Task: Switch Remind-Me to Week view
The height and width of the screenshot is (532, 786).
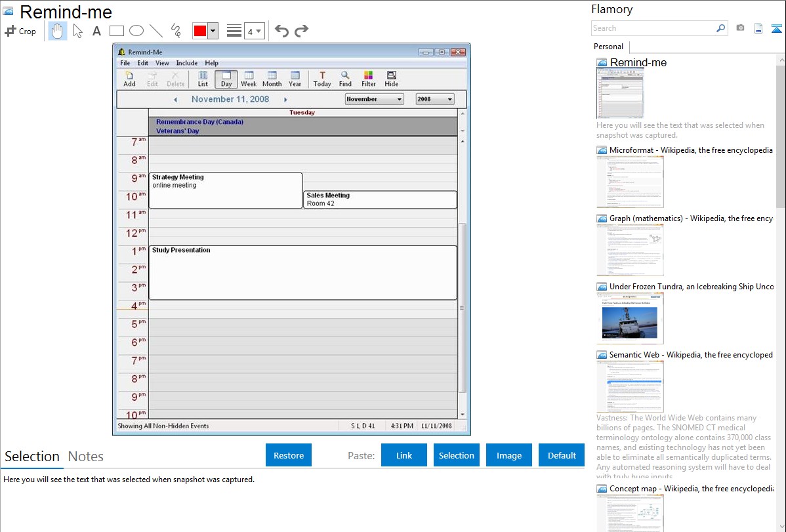Action: pos(249,79)
